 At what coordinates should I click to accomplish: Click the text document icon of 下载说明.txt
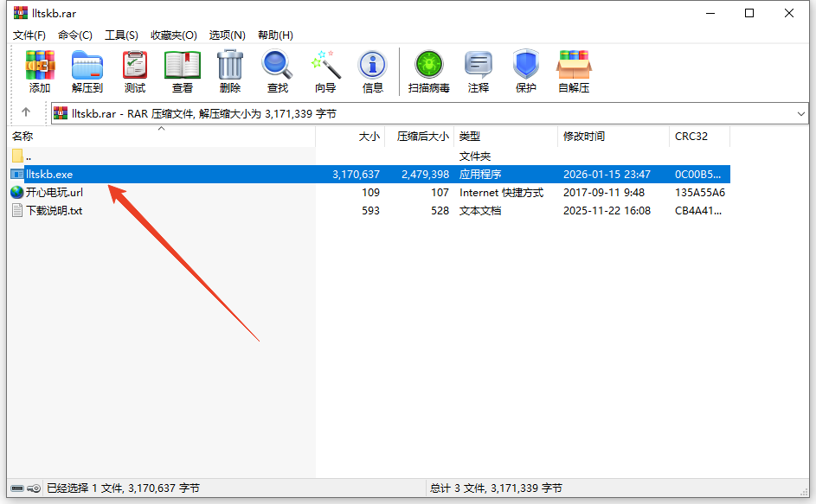(17, 211)
